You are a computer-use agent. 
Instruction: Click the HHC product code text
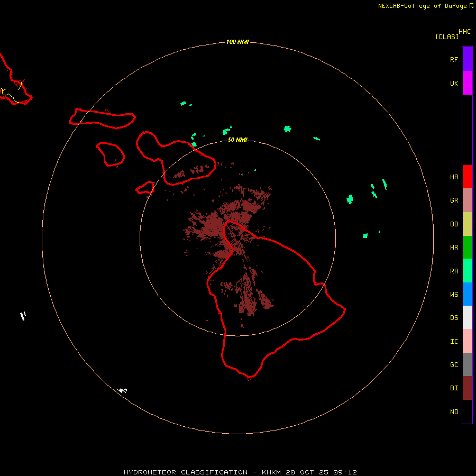coord(464,32)
